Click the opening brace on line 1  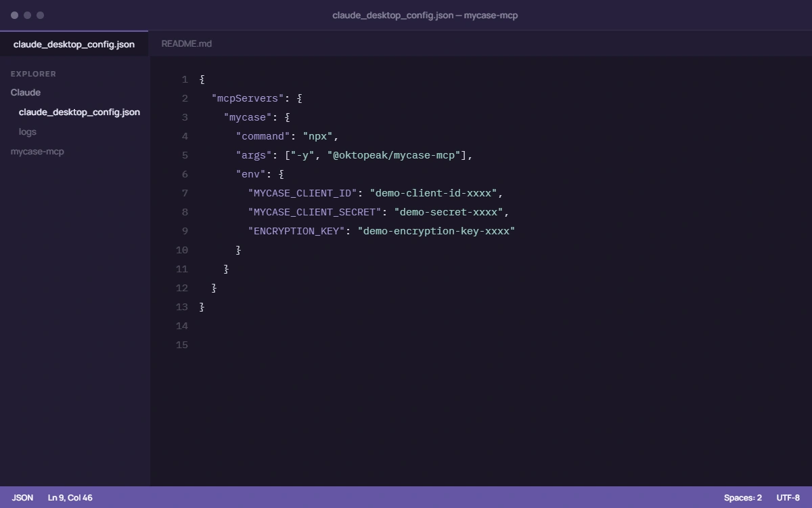point(202,79)
